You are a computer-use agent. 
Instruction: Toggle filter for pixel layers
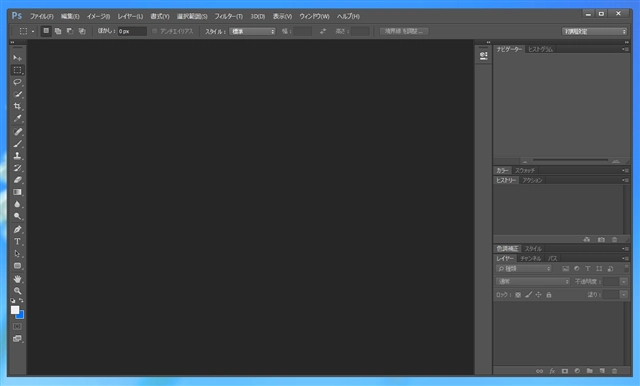pyautogui.click(x=565, y=268)
